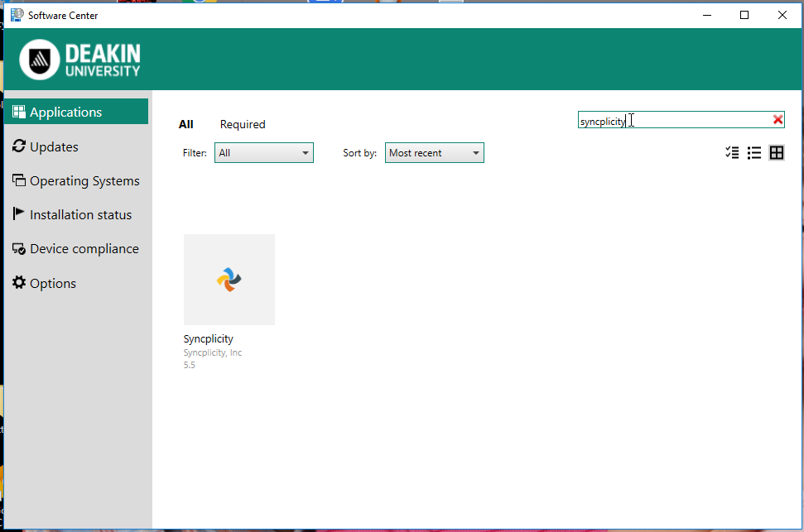Screen dimensions: 804x532
Task: Close the Software Center window
Action: 782,16
